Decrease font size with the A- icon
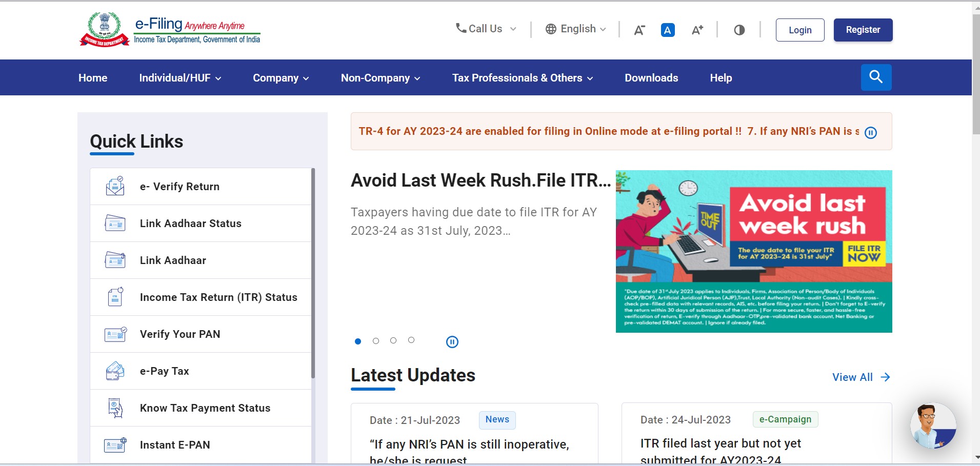Screen dimensions: 980x466 coord(639,30)
